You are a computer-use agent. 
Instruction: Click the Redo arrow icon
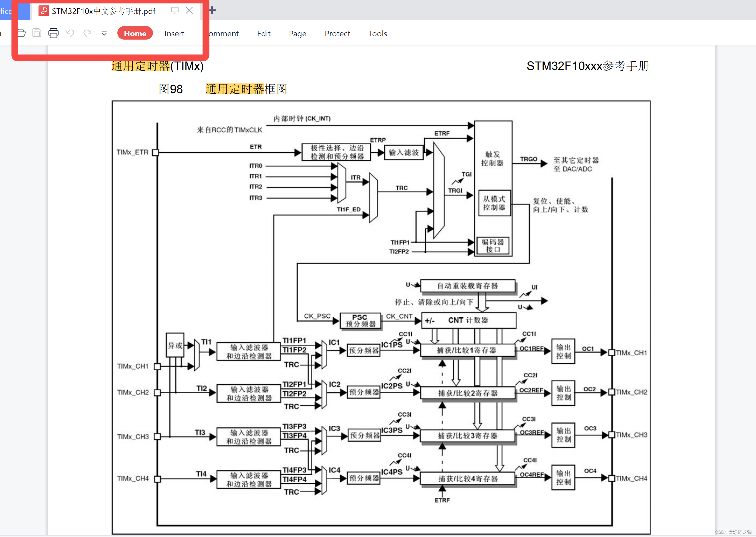click(x=87, y=33)
